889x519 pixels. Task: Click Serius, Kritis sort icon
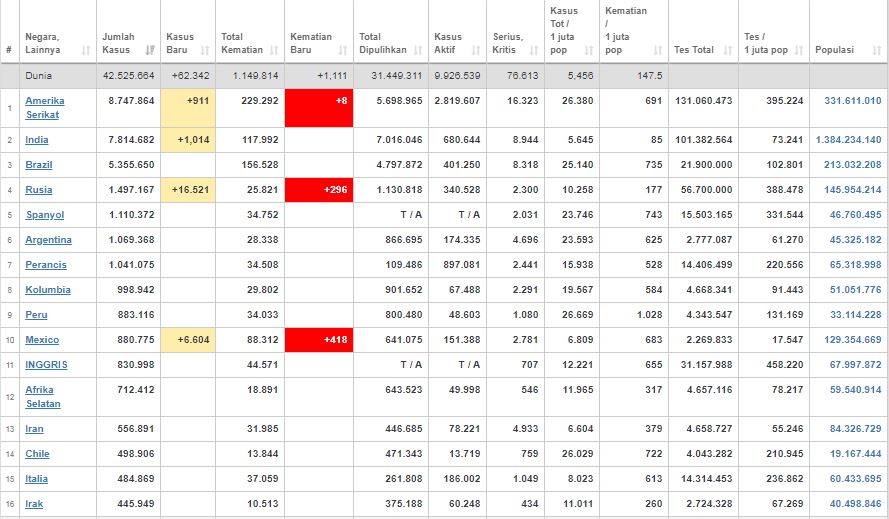point(534,50)
